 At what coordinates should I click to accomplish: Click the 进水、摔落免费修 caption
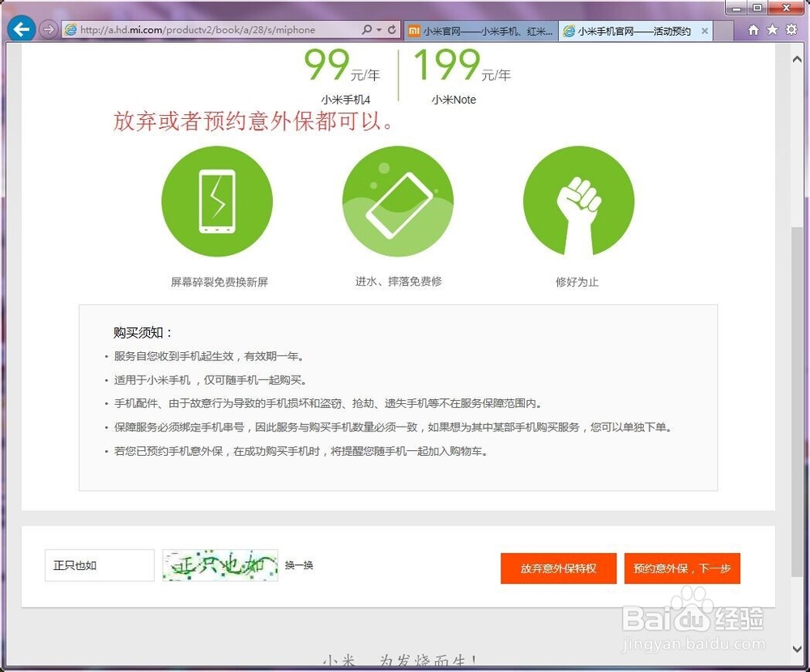[399, 281]
